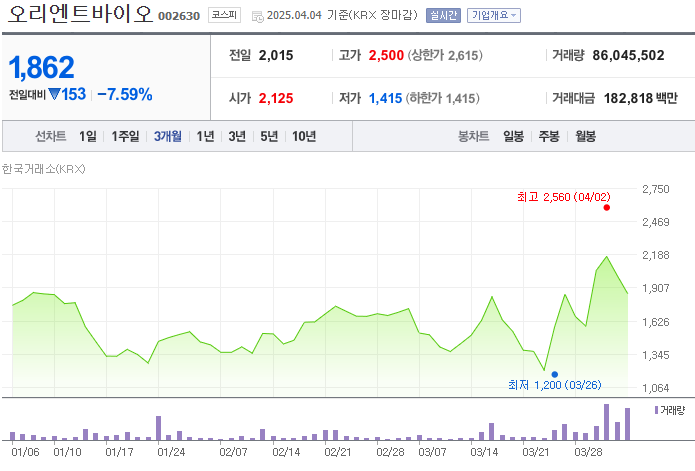
Task: Click the blue 최저 point marker on chart
Action: pyautogui.click(x=554, y=374)
